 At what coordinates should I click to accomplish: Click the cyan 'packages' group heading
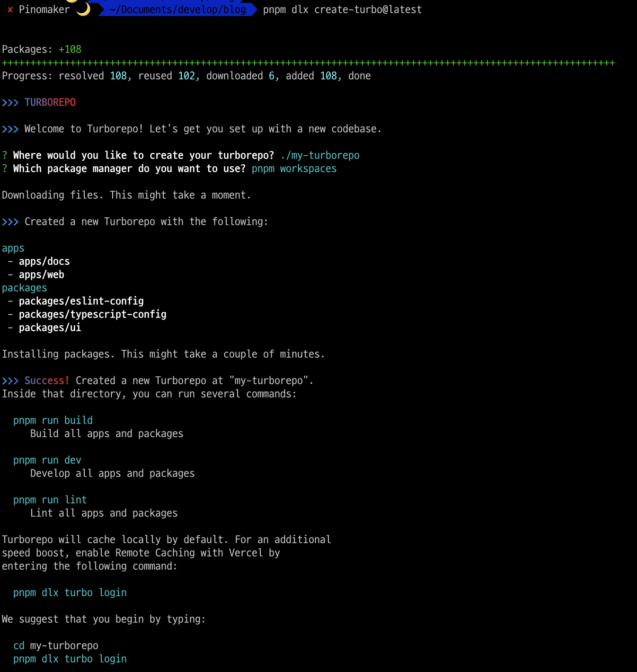(x=25, y=288)
